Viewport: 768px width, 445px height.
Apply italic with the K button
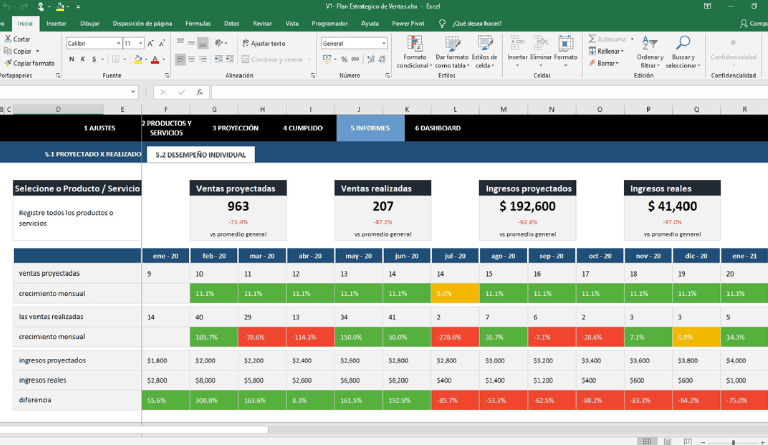(x=83, y=59)
